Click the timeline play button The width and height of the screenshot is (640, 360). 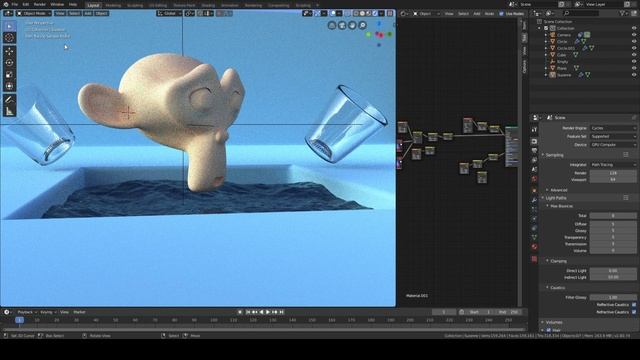[268, 312]
